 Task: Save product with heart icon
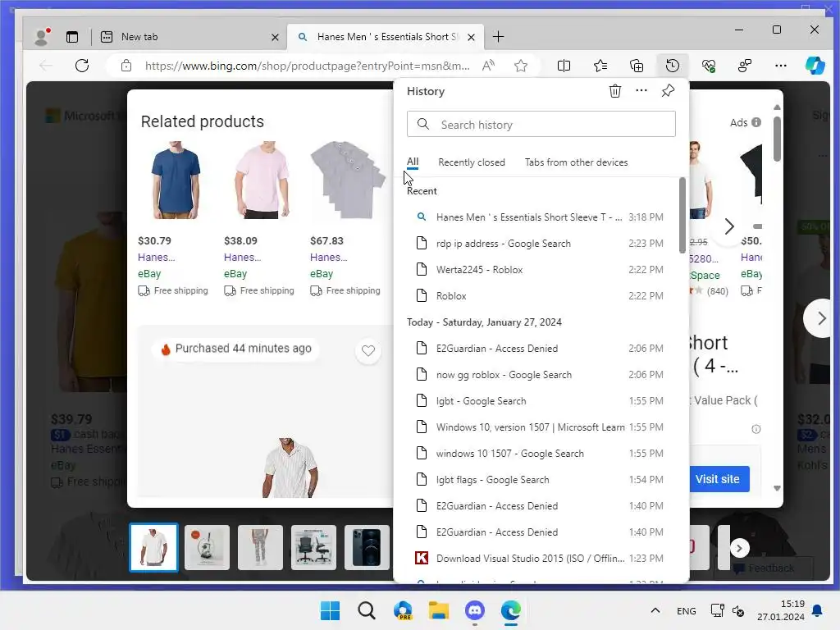368,351
